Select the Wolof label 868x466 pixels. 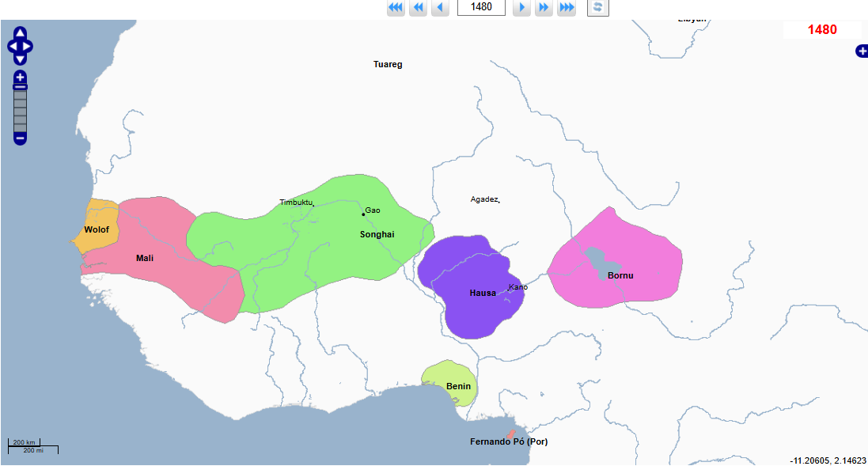(x=97, y=229)
